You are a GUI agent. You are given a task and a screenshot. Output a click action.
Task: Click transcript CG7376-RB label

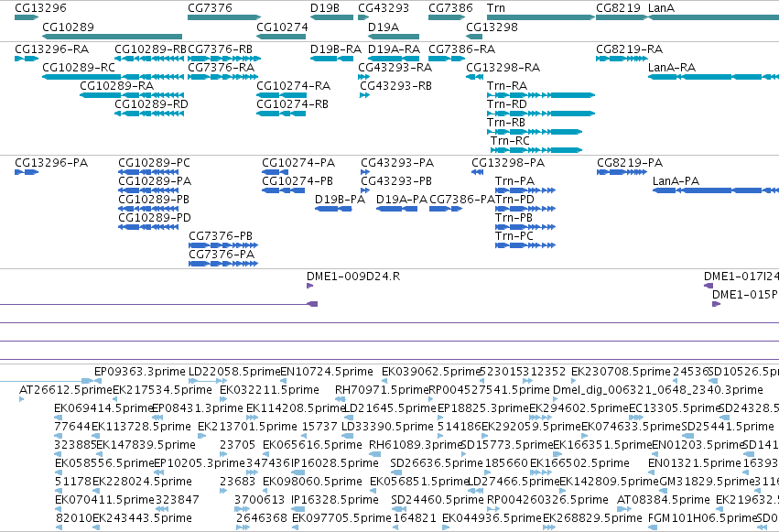click(220, 49)
